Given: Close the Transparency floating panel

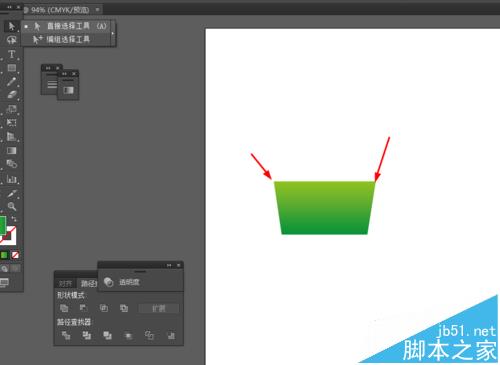Looking at the screenshot, I should tap(179, 265).
